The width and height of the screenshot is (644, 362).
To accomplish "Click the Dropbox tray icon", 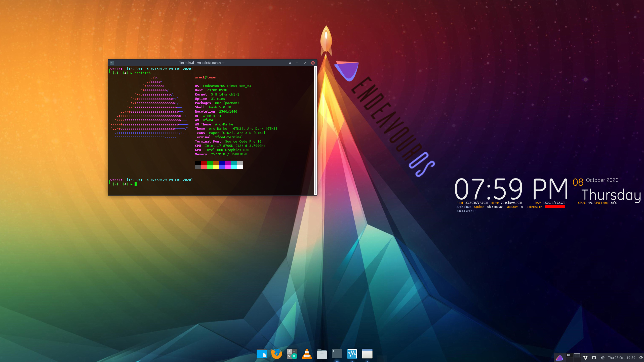I will [x=585, y=358].
